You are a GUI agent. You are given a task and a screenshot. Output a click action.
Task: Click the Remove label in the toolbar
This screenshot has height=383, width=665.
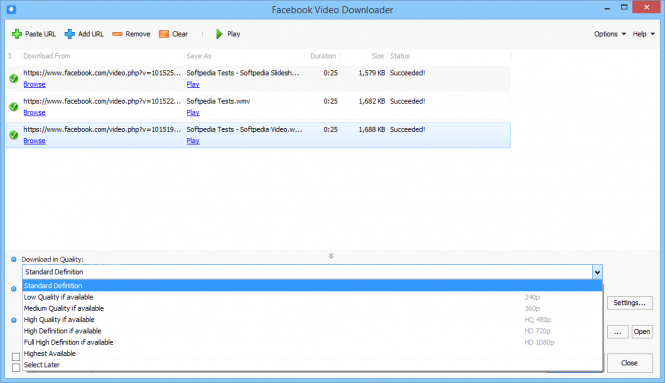tap(138, 34)
